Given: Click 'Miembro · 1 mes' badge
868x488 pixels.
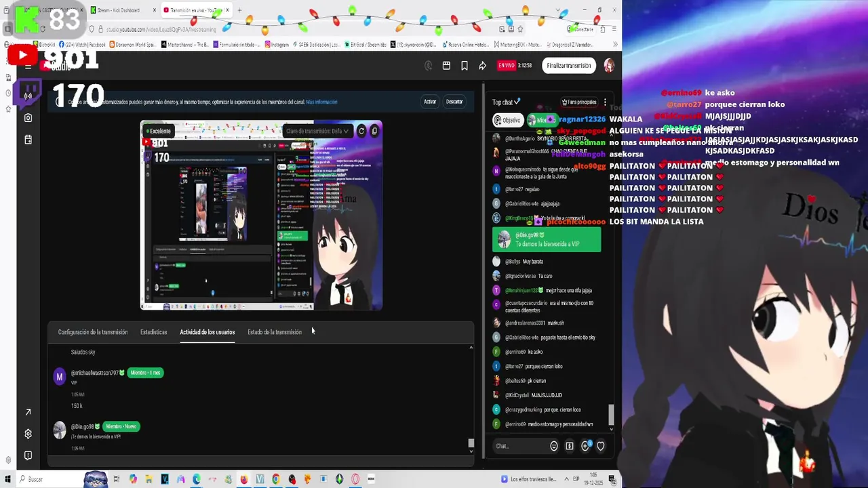Looking at the screenshot, I should [x=146, y=373].
